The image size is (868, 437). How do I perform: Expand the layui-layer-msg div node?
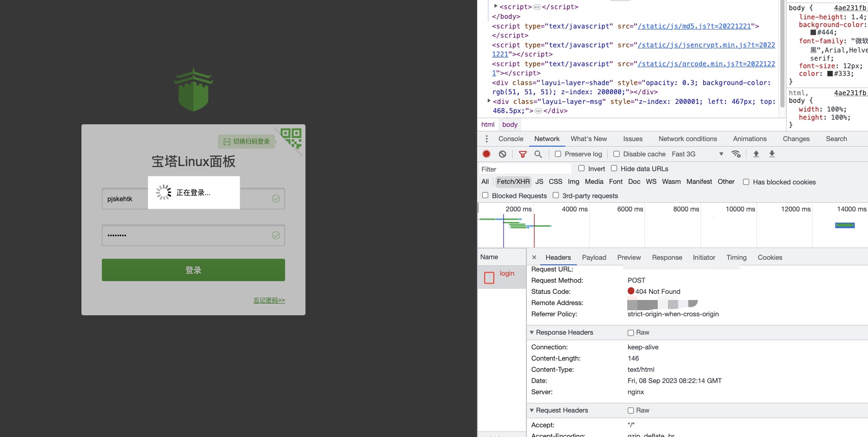coord(489,101)
